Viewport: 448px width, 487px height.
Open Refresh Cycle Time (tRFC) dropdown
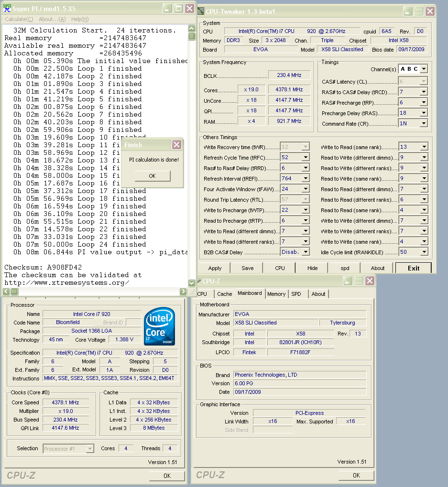pyautogui.click(x=306, y=157)
